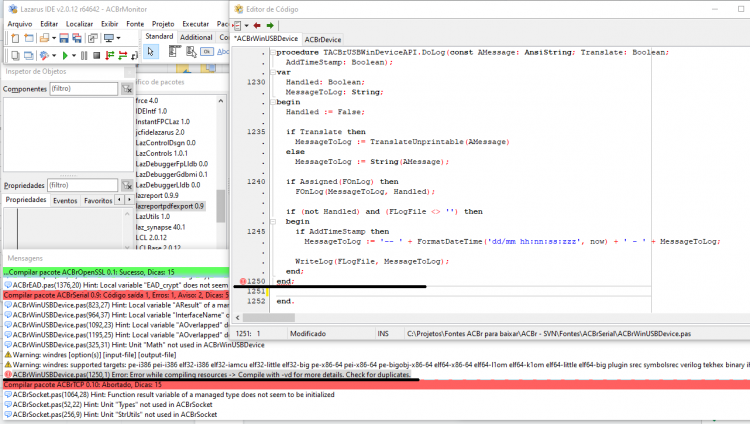Click the Step Out icon
This screenshot has height=424, width=750.
[134, 56]
